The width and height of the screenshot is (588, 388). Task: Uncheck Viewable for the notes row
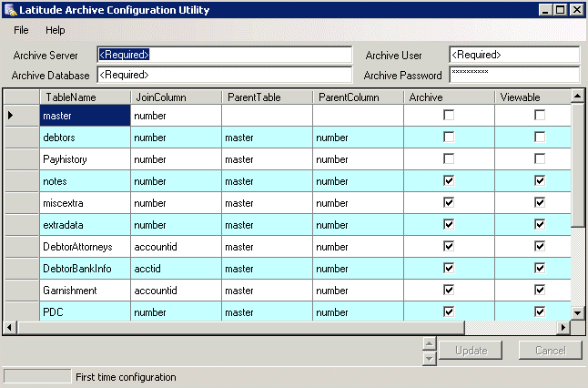point(540,180)
